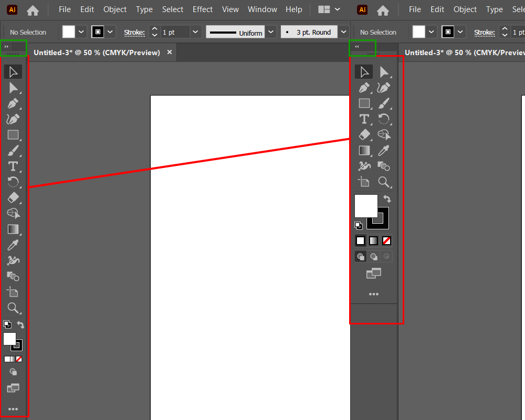Open View menu in left window
Viewport: 525px width, 420px height.
click(230, 9)
